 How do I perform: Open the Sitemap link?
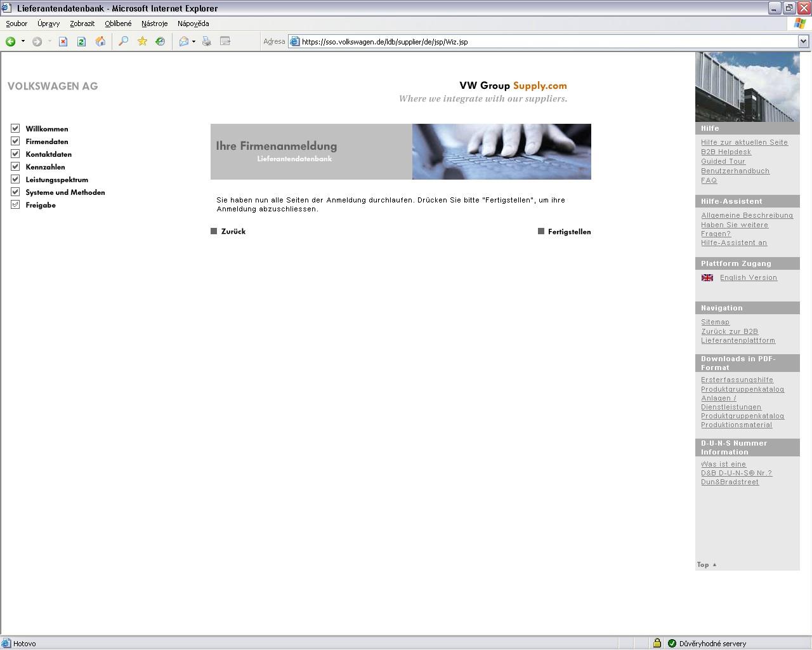715,322
